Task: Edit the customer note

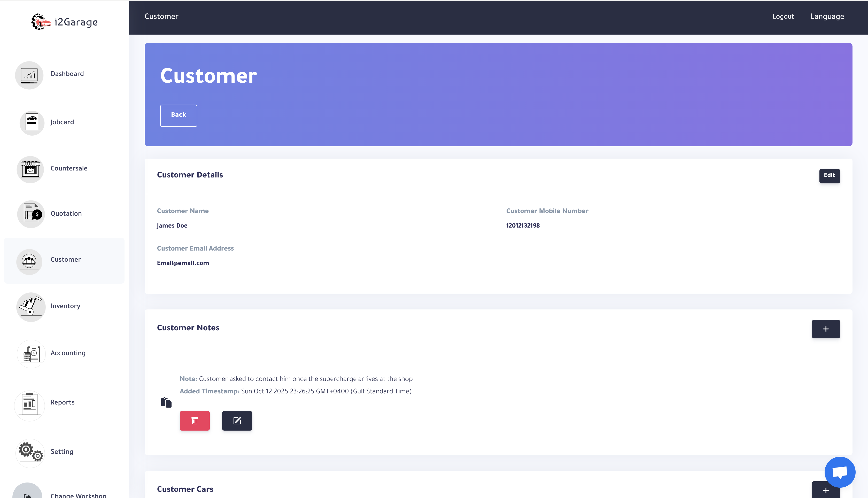Action: 237,420
